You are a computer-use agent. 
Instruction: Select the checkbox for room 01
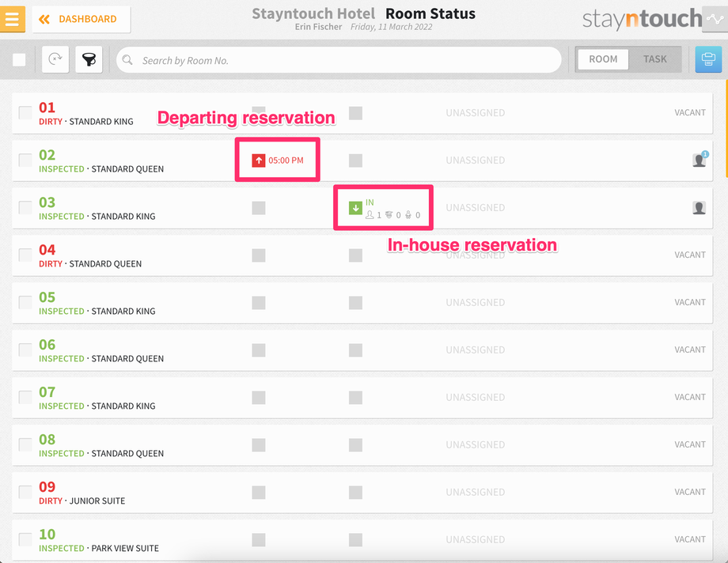(x=25, y=113)
